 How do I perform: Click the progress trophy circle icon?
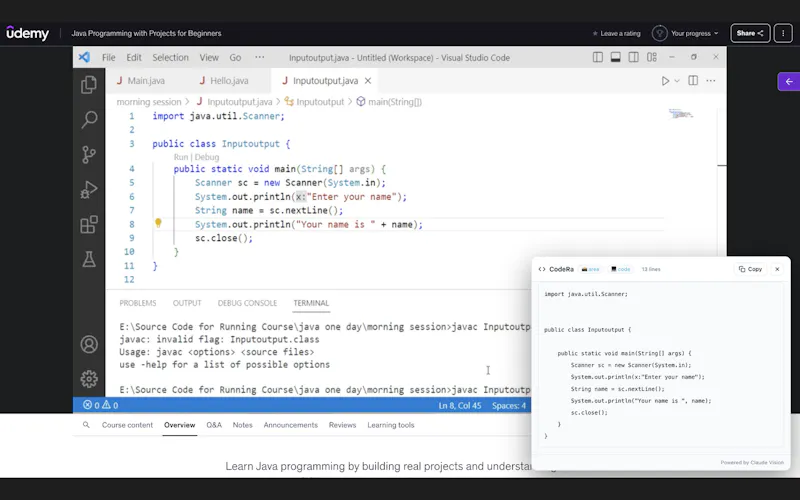[x=660, y=33]
